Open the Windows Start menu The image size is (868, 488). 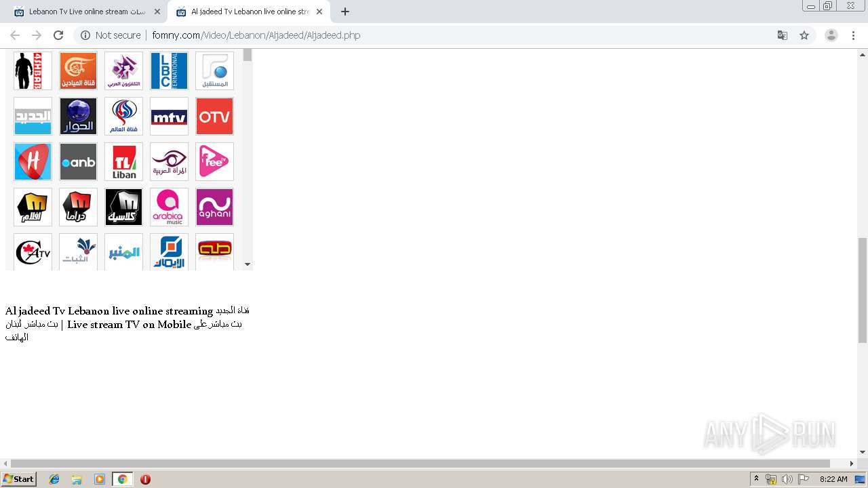(x=19, y=479)
